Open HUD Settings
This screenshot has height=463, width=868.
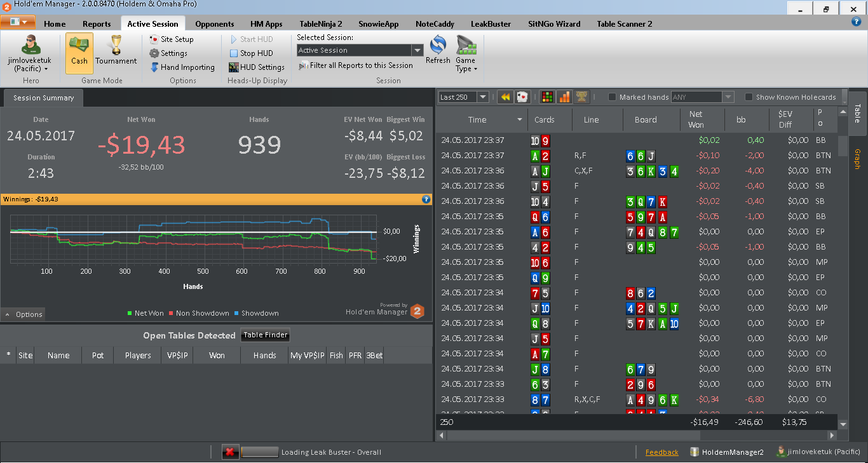coord(257,67)
